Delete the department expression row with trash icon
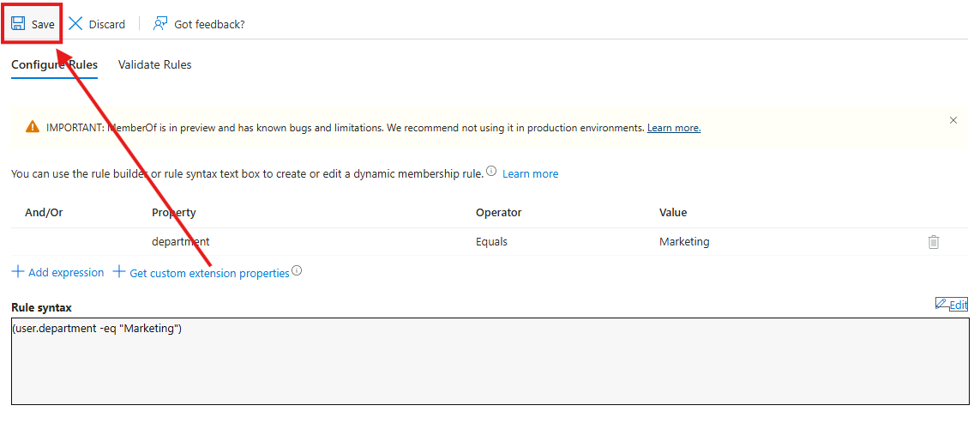The image size is (980, 448). 934,241
